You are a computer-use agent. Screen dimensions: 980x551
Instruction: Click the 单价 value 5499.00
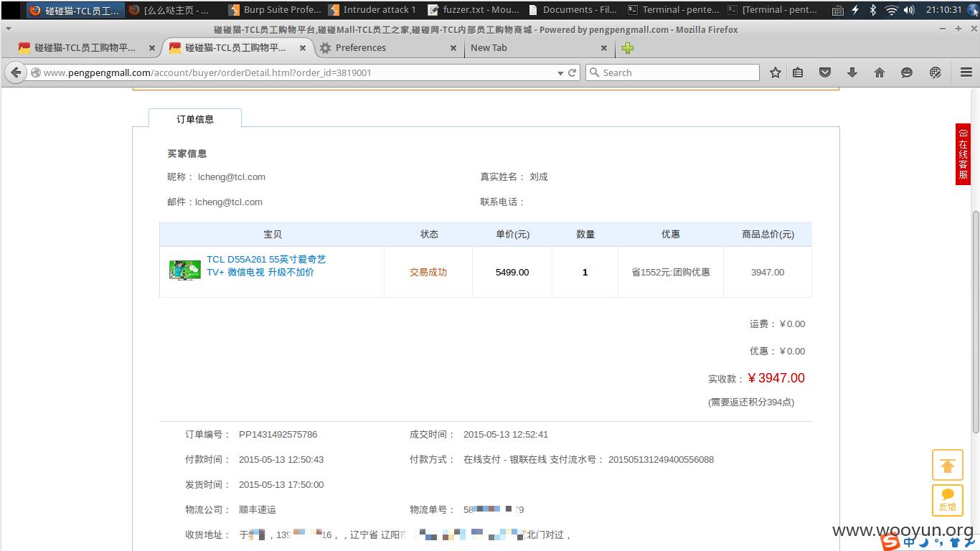(512, 272)
